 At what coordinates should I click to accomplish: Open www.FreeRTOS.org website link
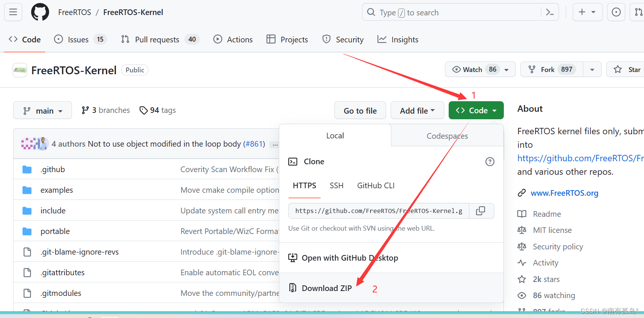(564, 193)
